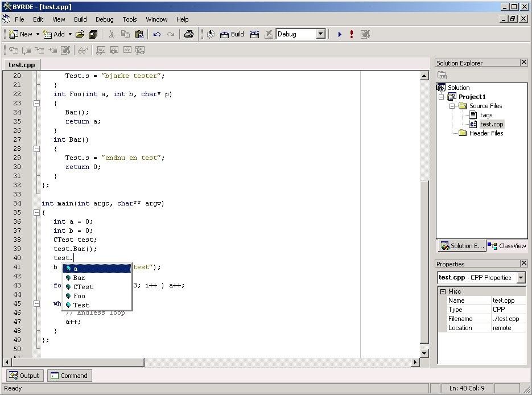Collapse the Project1 tree node
This screenshot has width=532, height=395.
442,97
